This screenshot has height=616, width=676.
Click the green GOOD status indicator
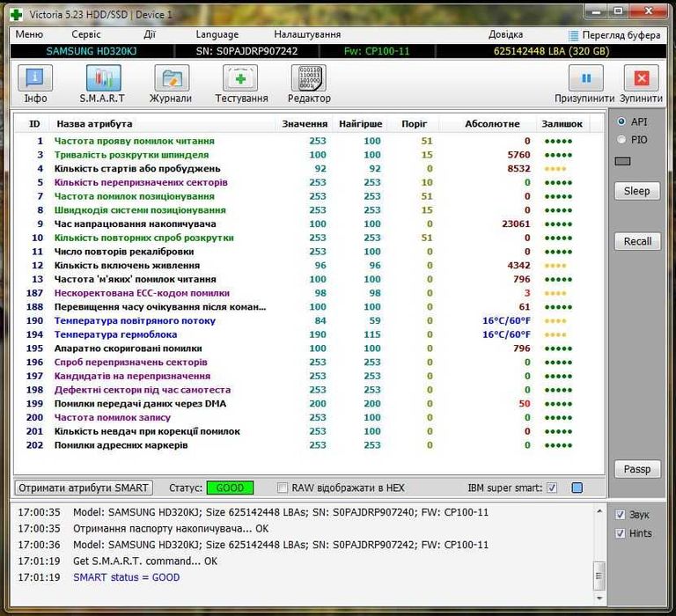(230, 488)
